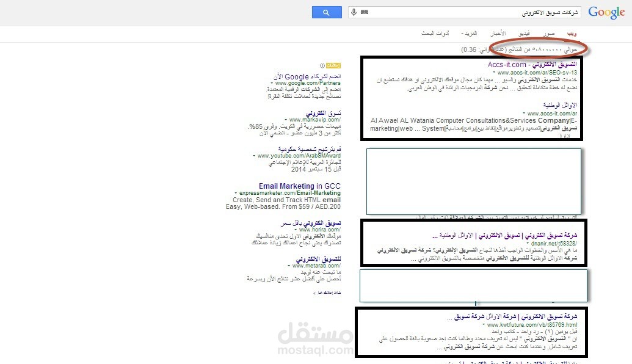The image size is (632, 364).
Task: Expand arrow next to dnanir.net/t58328 URL
Action: (x=528, y=244)
